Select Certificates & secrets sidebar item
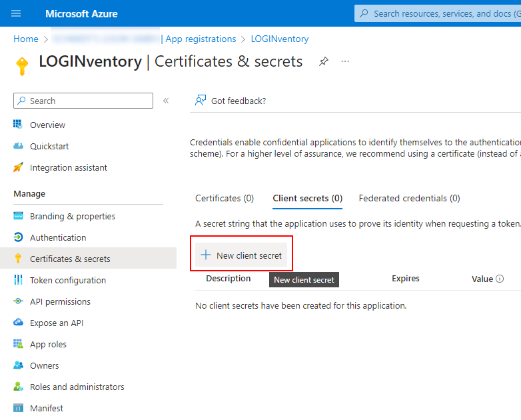Viewport: 521px width, 420px height. pyautogui.click(x=88, y=258)
